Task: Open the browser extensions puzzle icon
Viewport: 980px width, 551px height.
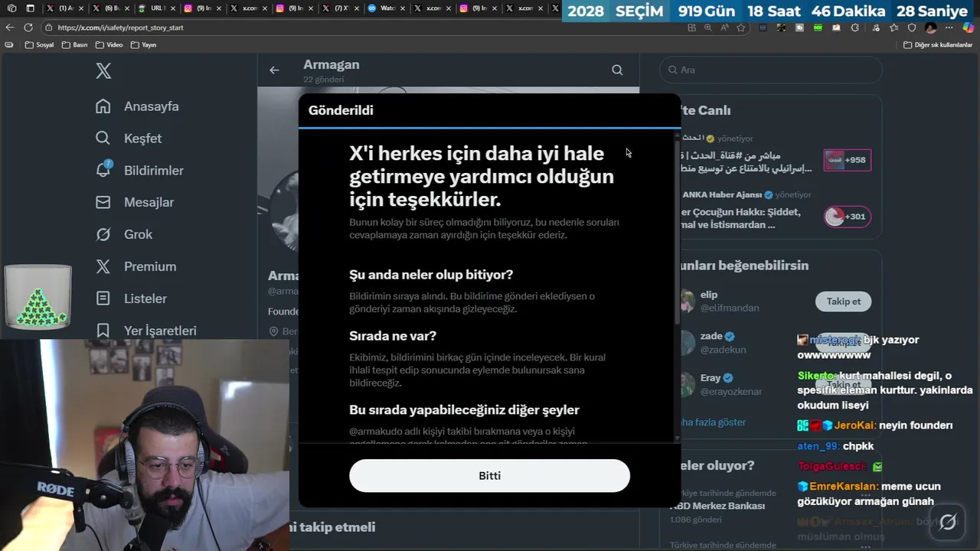Action: (x=855, y=28)
